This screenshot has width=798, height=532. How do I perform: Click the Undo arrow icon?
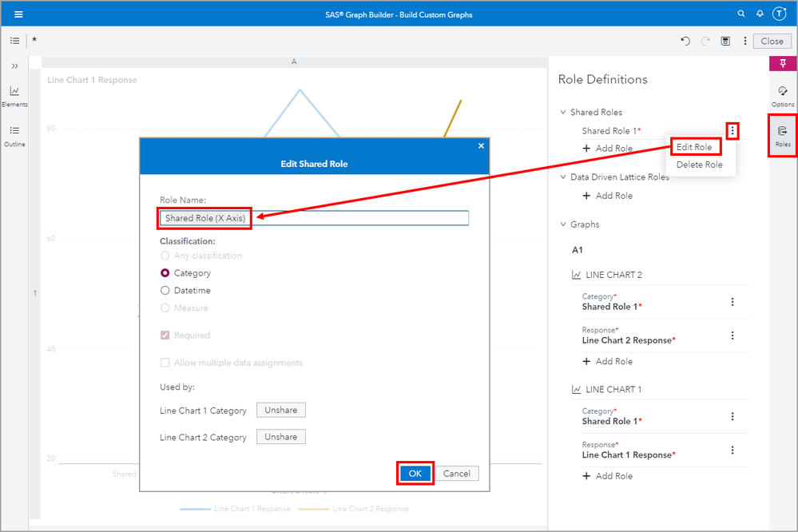(685, 42)
